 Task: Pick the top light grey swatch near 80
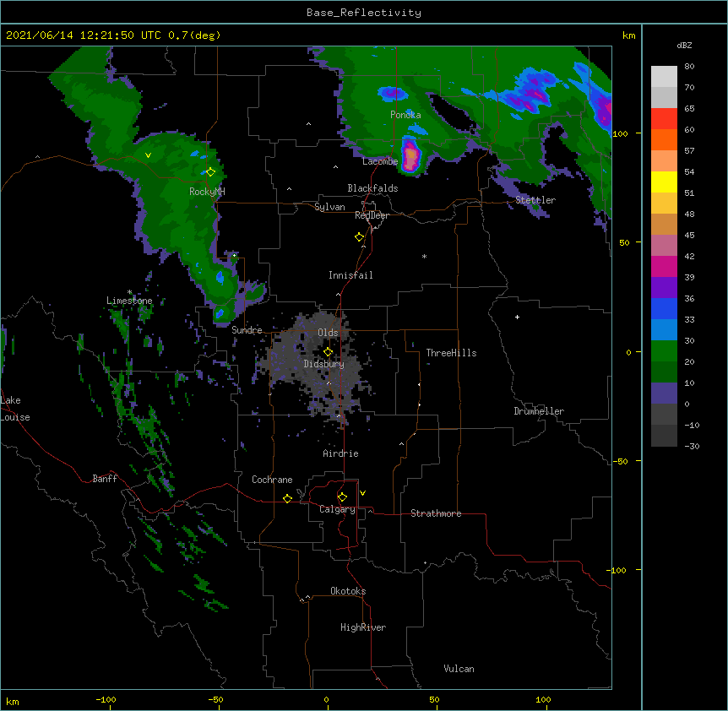coord(664,77)
